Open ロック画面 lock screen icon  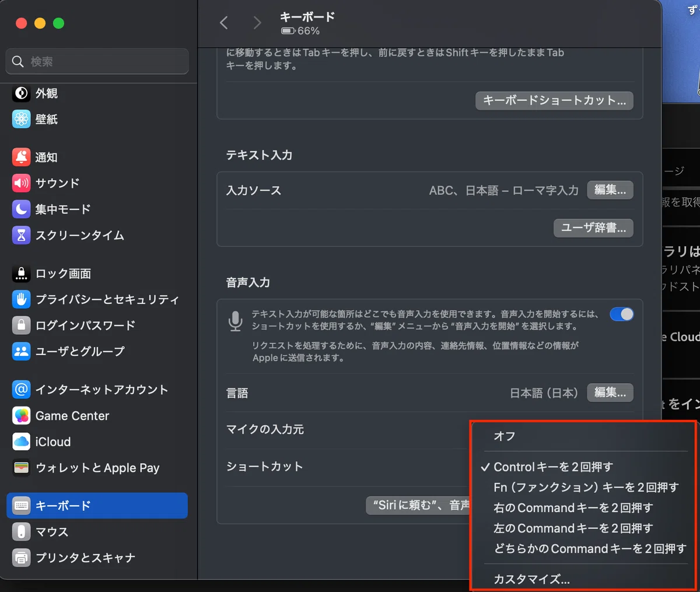pos(22,273)
